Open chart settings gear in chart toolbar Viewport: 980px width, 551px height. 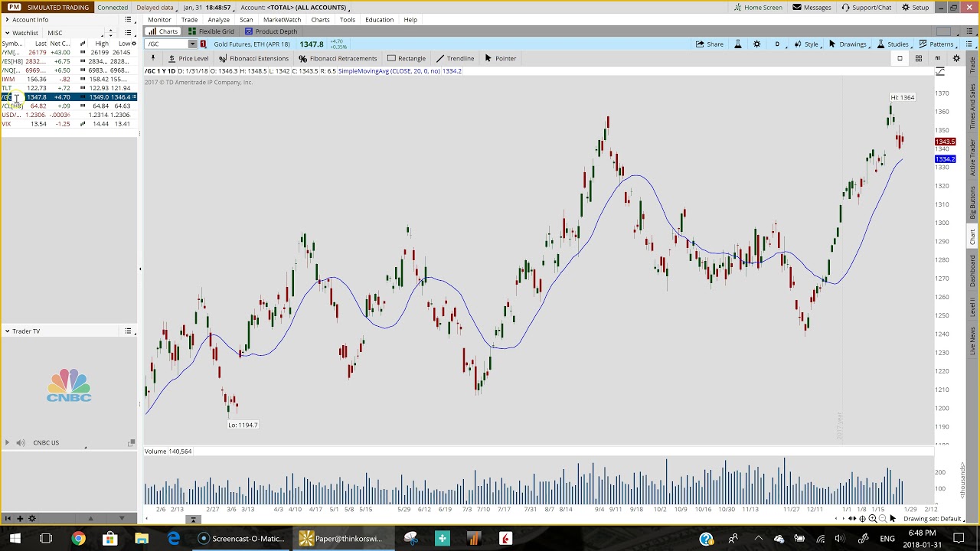tap(756, 44)
